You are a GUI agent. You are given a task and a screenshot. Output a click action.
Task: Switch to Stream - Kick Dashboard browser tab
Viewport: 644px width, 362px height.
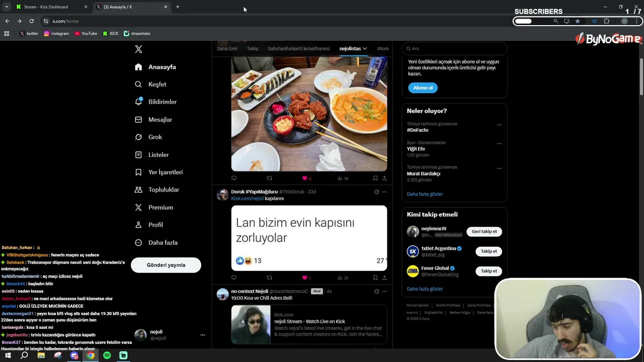tap(50, 7)
